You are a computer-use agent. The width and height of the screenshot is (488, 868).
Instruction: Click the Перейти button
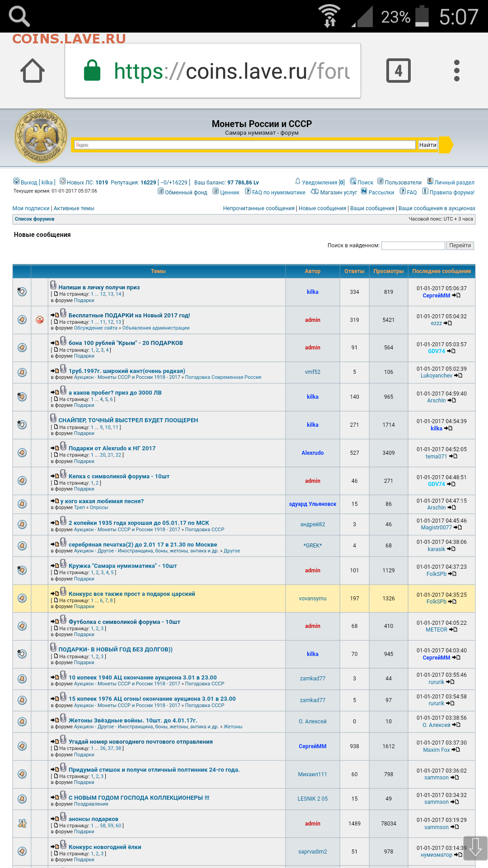[460, 245]
